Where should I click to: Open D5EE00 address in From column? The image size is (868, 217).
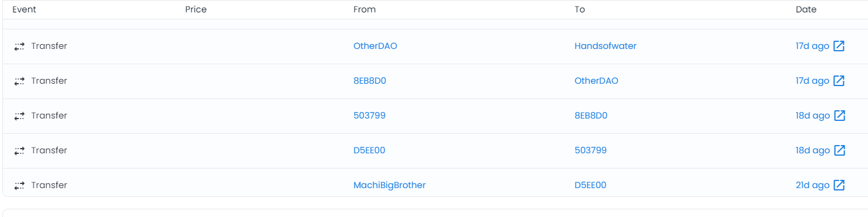pos(369,150)
